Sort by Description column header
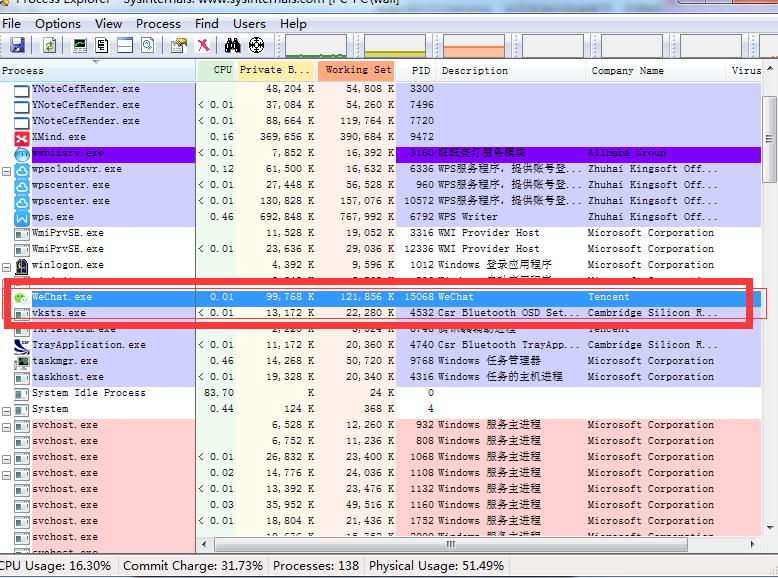The height and width of the screenshot is (578, 778). 511,70
